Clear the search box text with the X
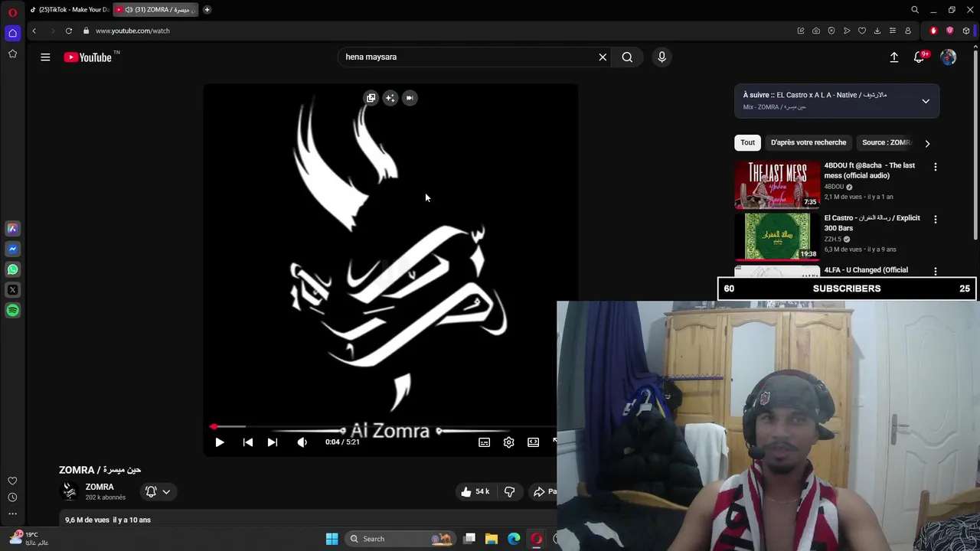Image resolution: width=980 pixels, height=551 pixels. 603,57
